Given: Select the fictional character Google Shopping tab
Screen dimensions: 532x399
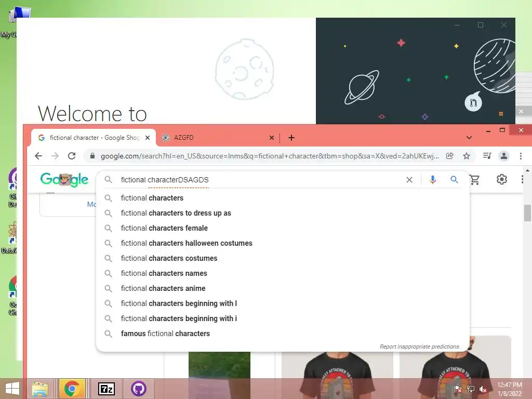Looking at the screenshot, I should click(94, 138).
